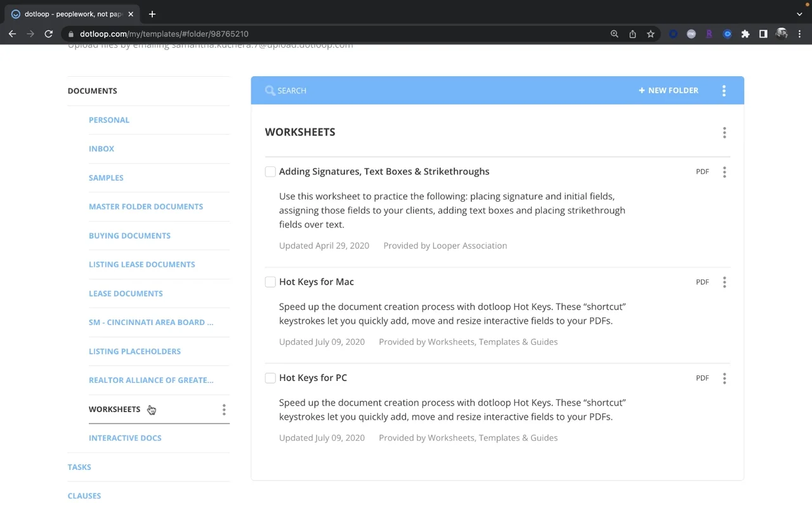Open options for Hot Keys for PC
812x508 pixels.
[x=724, y=378]
